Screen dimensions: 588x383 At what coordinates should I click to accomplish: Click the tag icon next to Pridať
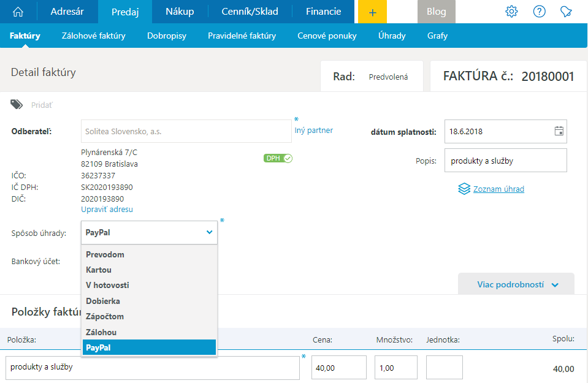17,105
